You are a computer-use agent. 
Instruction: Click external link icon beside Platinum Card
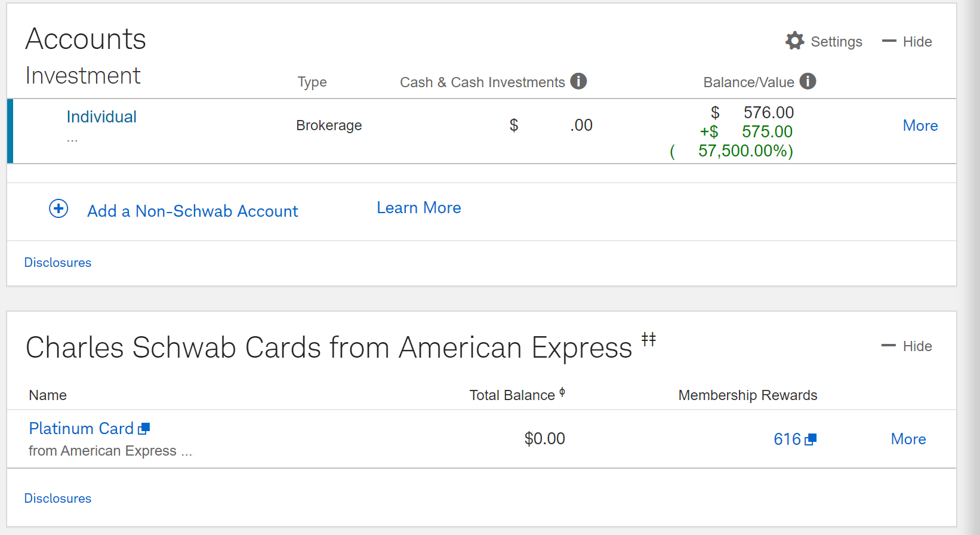point(144,429)
